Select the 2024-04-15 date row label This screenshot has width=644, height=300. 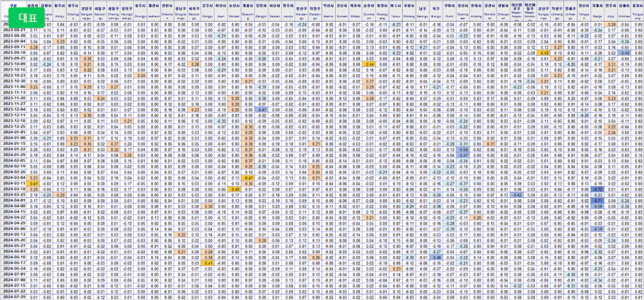14,212
